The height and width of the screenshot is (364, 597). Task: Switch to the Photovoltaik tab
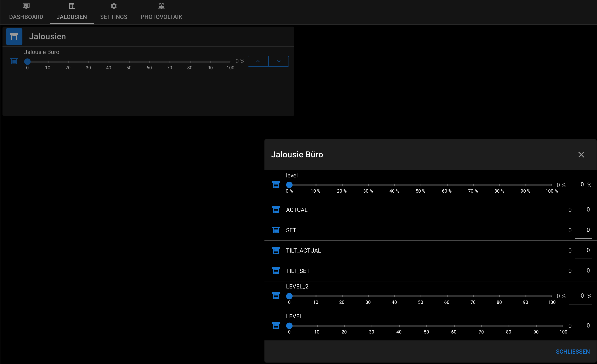point(161,12)
